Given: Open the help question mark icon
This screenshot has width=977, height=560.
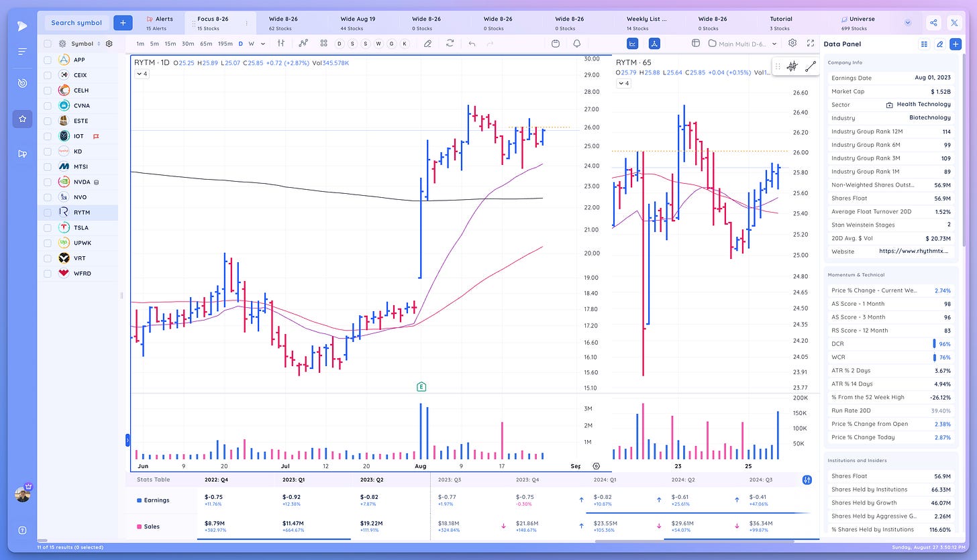Looking at the screenshot, I should tap(22, 530).
